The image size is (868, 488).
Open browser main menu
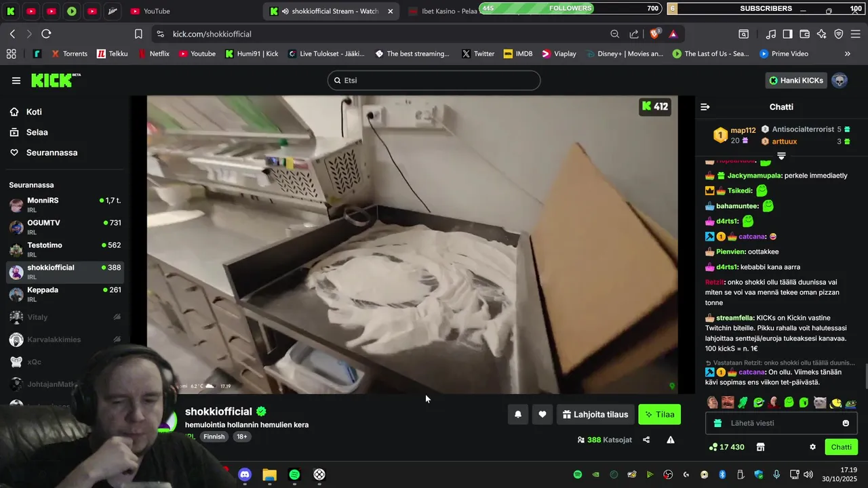coord(856,34)
